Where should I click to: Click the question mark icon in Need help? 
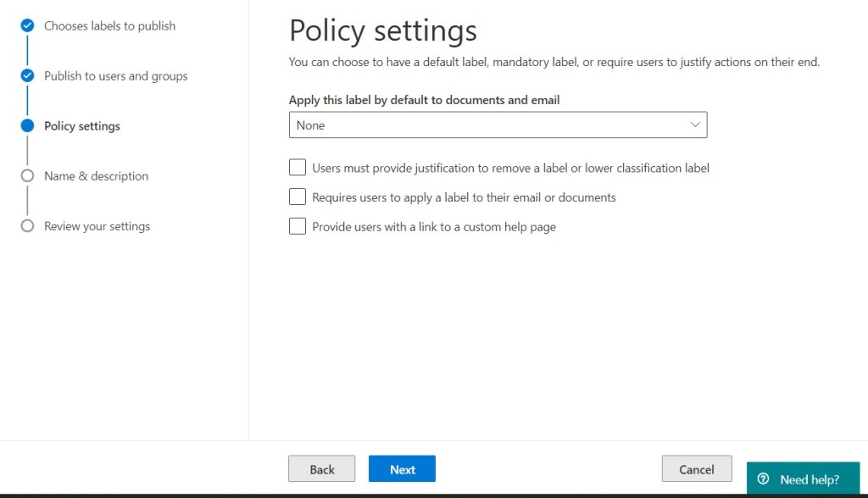[763, 479]
